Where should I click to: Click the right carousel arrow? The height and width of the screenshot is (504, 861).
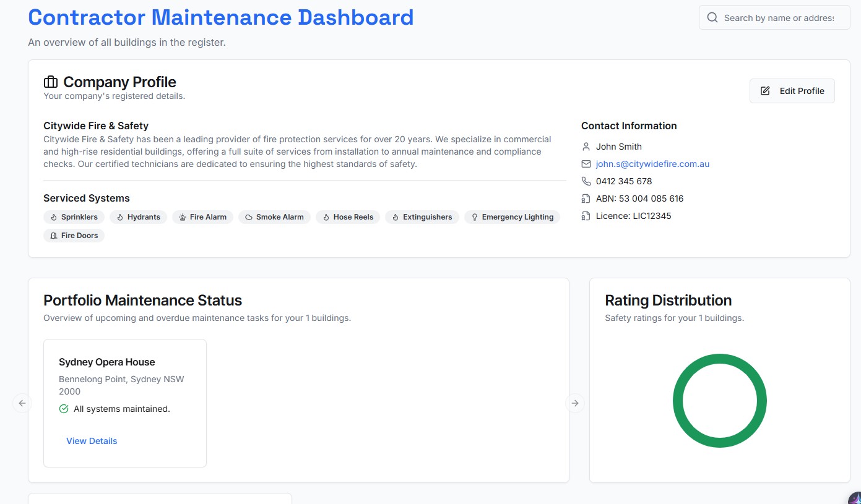575,403
